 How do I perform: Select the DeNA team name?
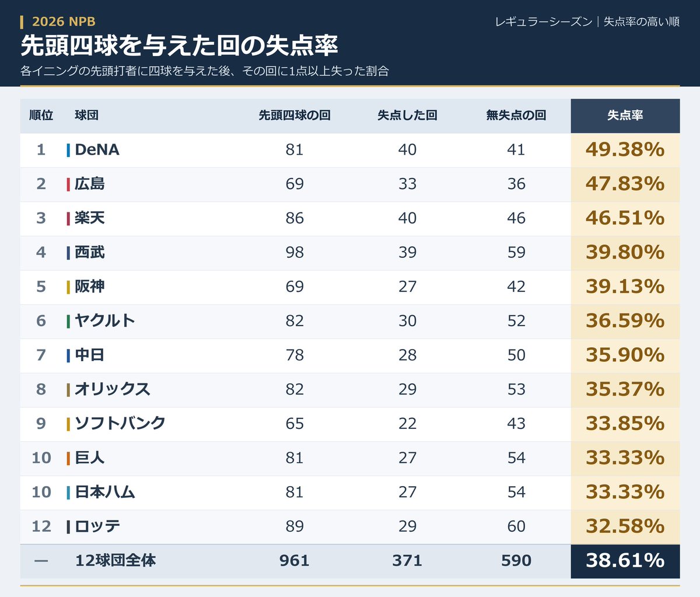pos(97,150)
